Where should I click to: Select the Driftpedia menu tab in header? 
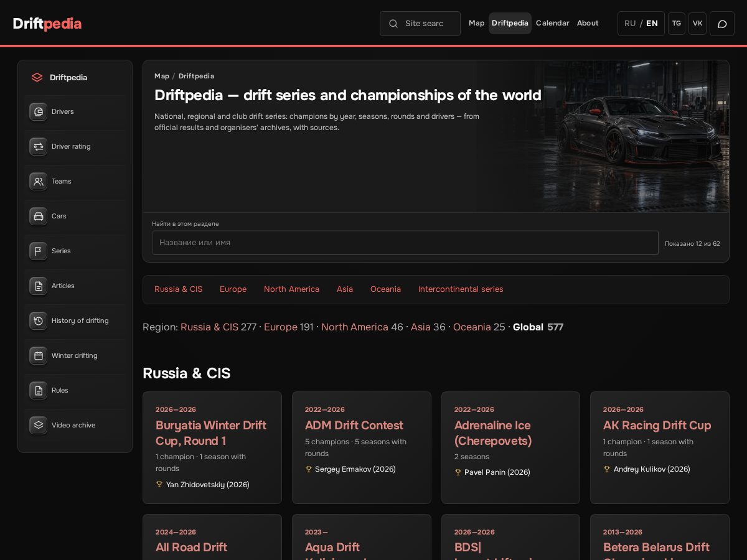(x=510, y=23)
